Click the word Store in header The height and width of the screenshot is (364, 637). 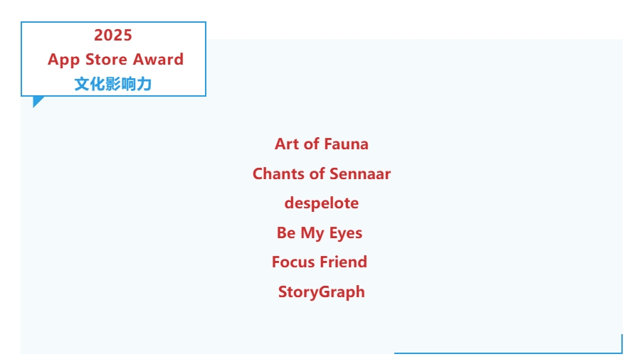click(106, 60)
